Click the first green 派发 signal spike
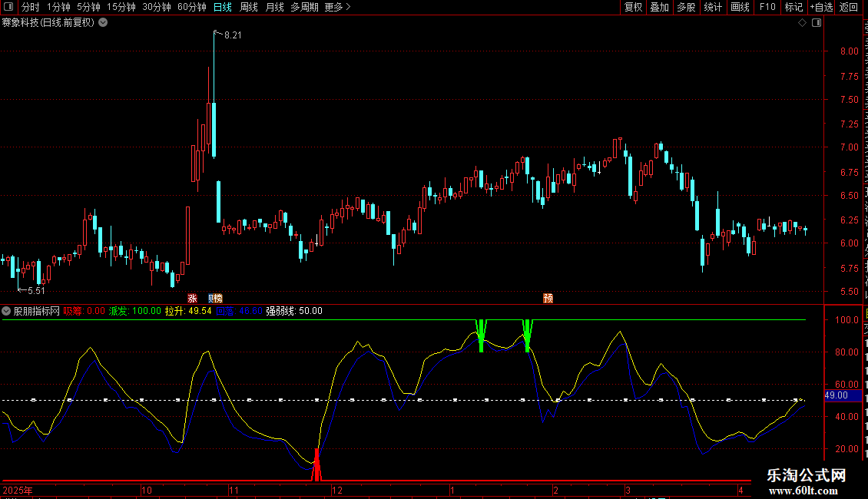Image resolution: width=868 pixels, height=499 pixels. 481,335
